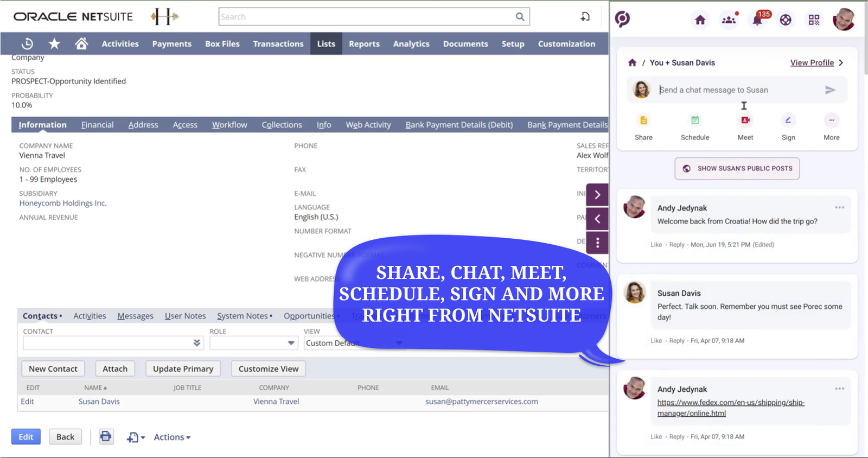The height and width of the screenshot is (458, 868).
Task: Click the Attach button
Action: click(115, 368)
